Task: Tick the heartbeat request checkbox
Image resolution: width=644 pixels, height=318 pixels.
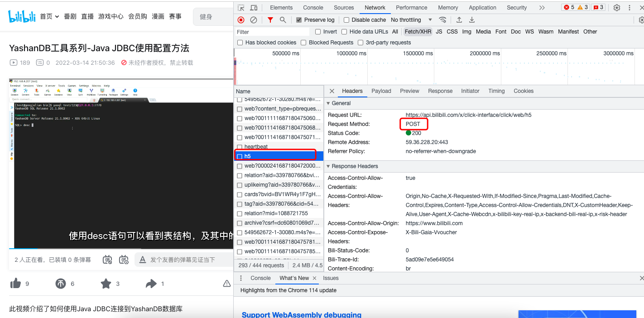Action: click(240, 147)
